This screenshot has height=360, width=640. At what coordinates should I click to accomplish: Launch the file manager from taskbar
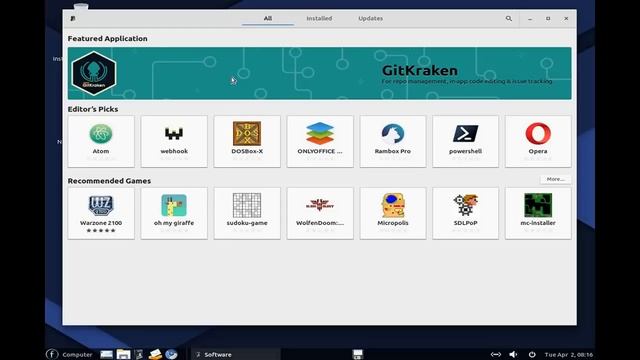pyautogui.click(x=123, y=354)
